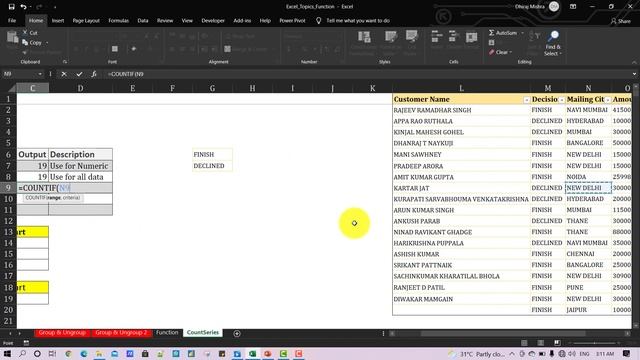Switch to the Data ribbon tab
Image resolution: width=640 pixels, height=360 pixels.
point(143,20)
